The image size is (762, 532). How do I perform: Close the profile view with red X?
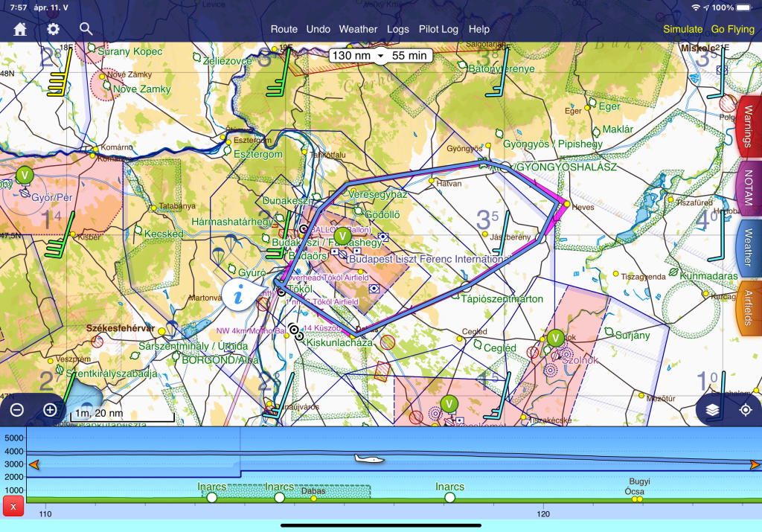[13, 506]
